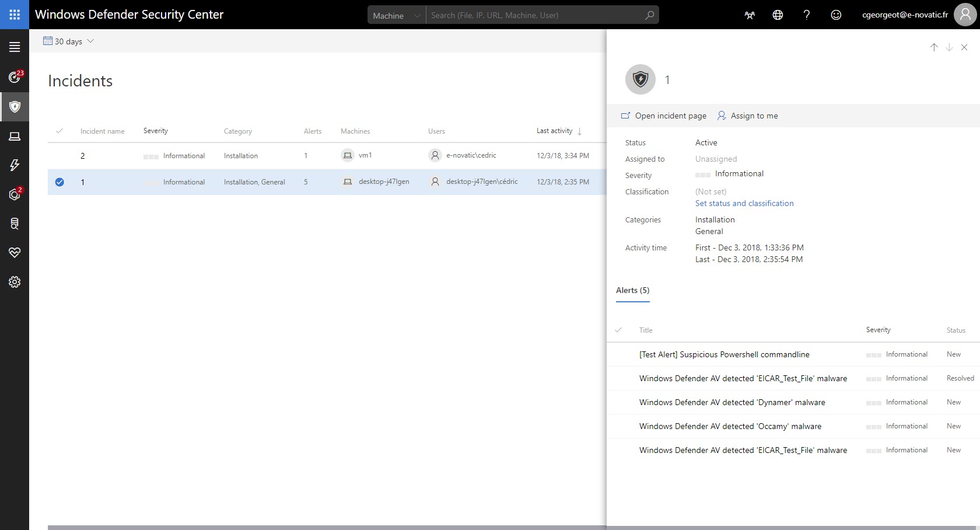Image resolution: width=980 pixels, height=530 pixels.
Task: Click the 12/3/18, 3:34 PM cell
Action: [x=563, y=156]
